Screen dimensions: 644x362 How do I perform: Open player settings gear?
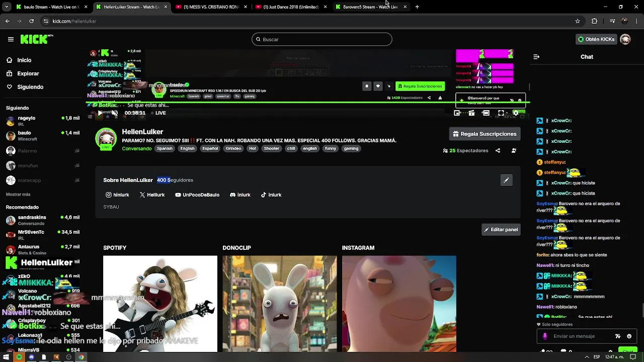[515, 113]
